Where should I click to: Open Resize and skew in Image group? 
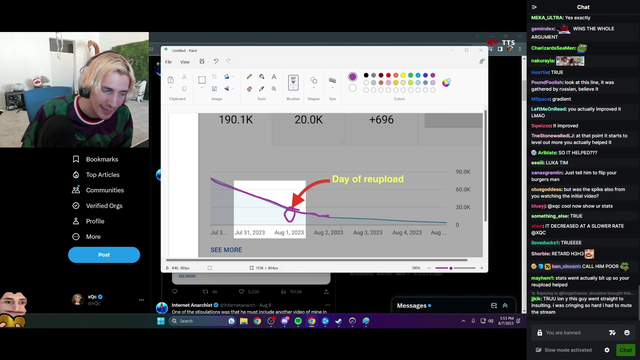[x=214, y=89]
